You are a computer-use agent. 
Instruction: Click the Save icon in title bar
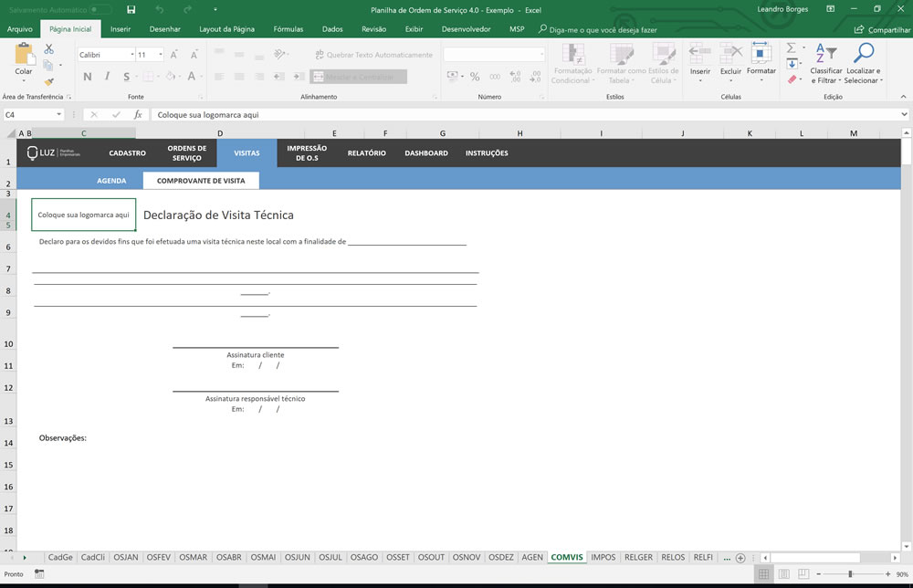click(x=131, y=10)
